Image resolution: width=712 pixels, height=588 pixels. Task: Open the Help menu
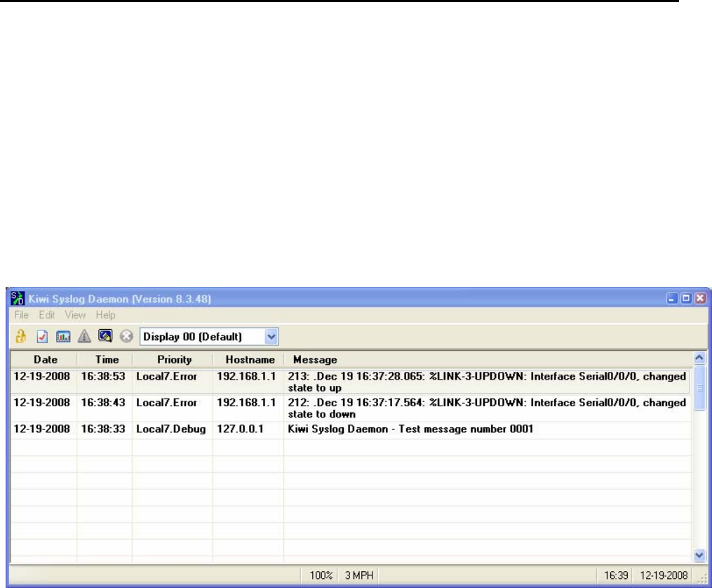click(105, 314)
